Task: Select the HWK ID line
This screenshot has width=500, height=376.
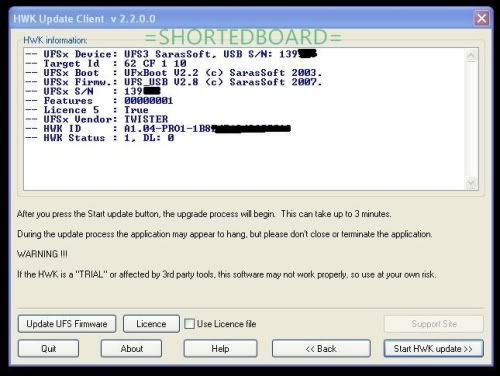Action: point(158,129)
